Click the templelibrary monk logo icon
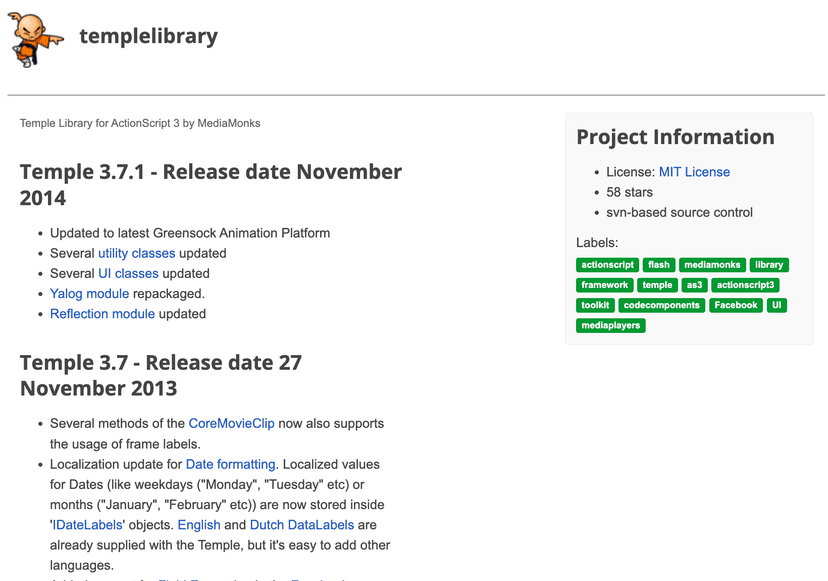 37,38
